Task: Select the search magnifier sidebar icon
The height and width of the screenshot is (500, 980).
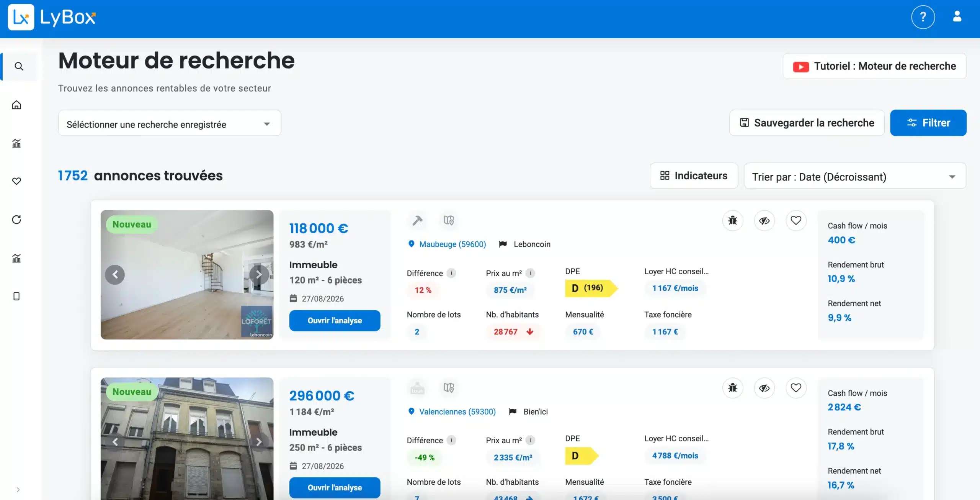Action: [19, 66]
